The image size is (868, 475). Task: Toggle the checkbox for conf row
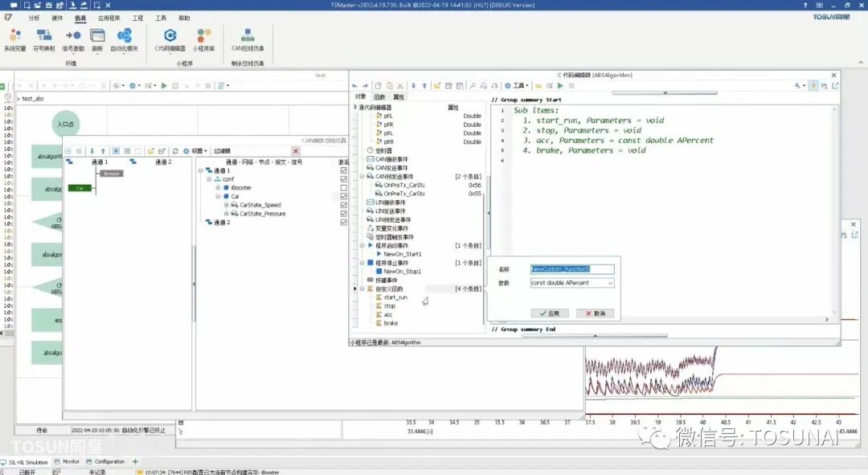(344, 179)
